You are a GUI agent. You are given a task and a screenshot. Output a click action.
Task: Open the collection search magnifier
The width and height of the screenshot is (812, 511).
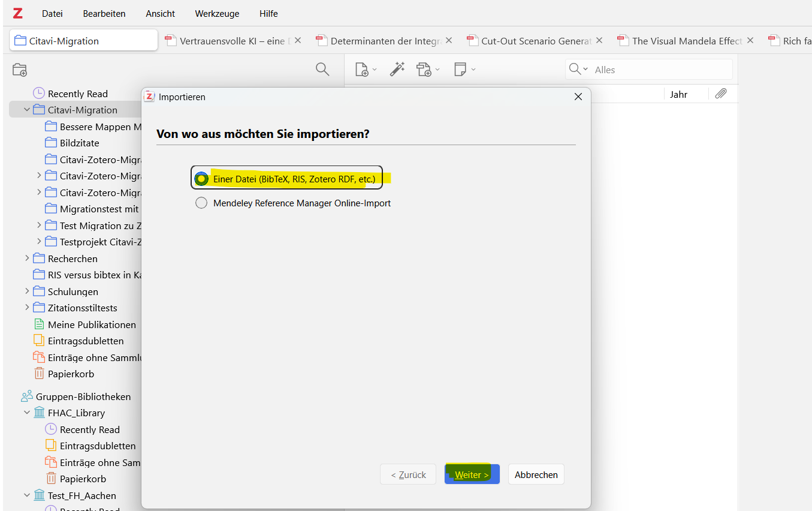tap(322, 70)
